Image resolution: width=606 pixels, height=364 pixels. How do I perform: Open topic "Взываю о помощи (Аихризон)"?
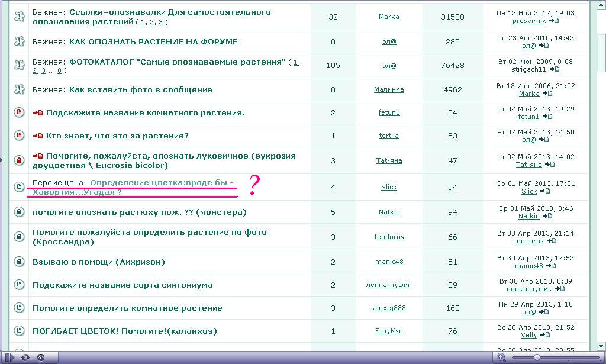coord(98,262)
